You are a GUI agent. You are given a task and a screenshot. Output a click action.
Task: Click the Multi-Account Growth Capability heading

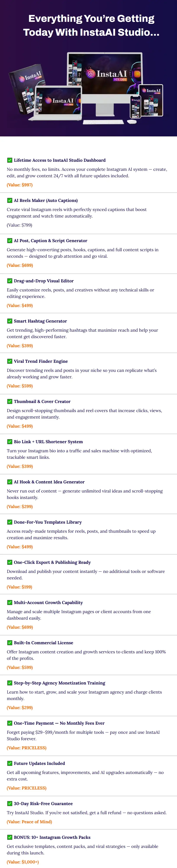(48, 603)
